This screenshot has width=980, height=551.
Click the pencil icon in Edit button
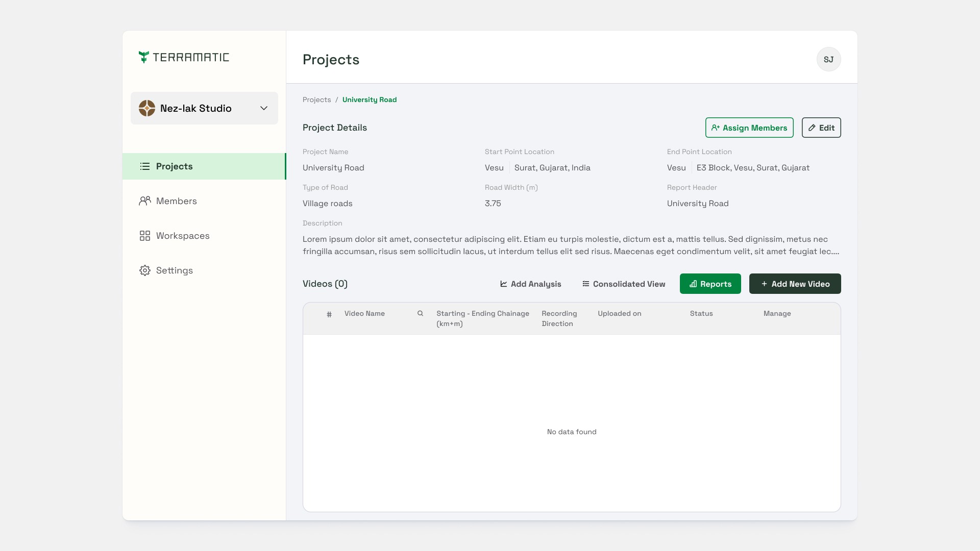(812, 128)
